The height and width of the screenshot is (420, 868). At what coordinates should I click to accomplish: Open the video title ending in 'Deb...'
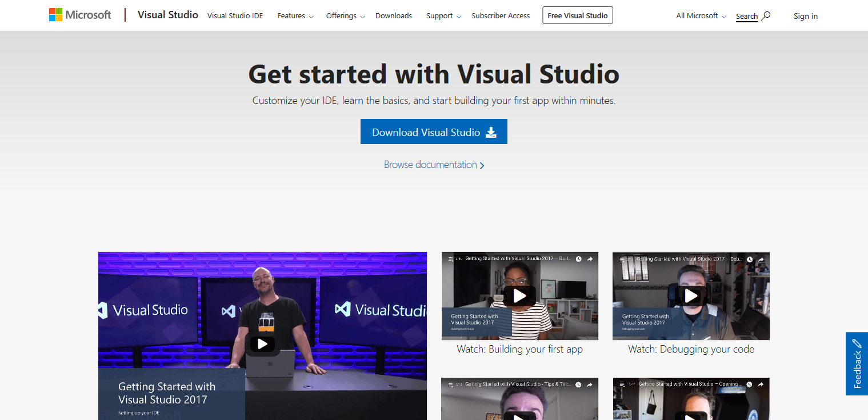coord(690,259)
